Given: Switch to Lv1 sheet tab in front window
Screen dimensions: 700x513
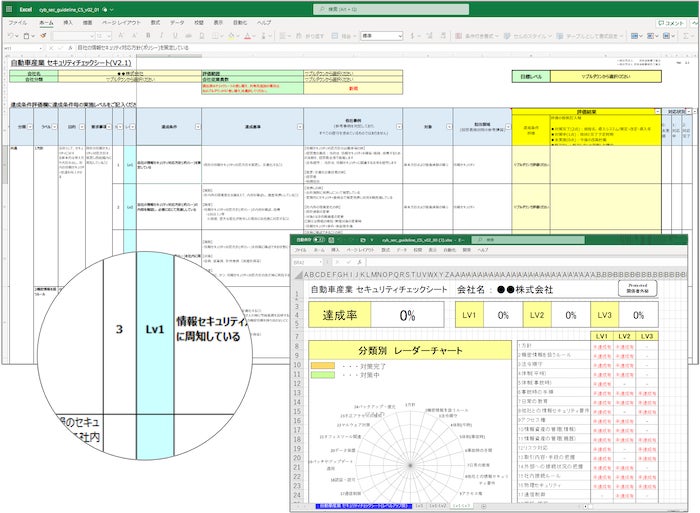Looking at the screenshot, I should 419,506.
